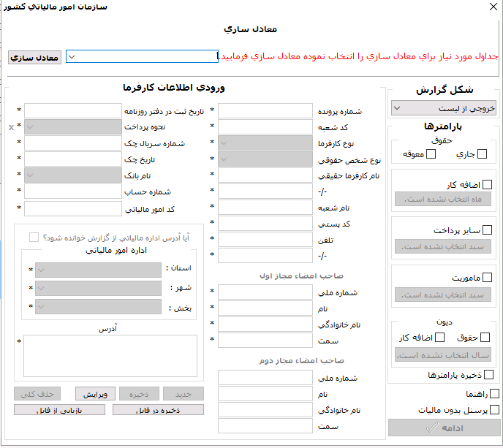The width and height of the screenshot is (503, 448).
Task: Open the خروجي از ليست report format dropdown
Action: tap(444, 108)
